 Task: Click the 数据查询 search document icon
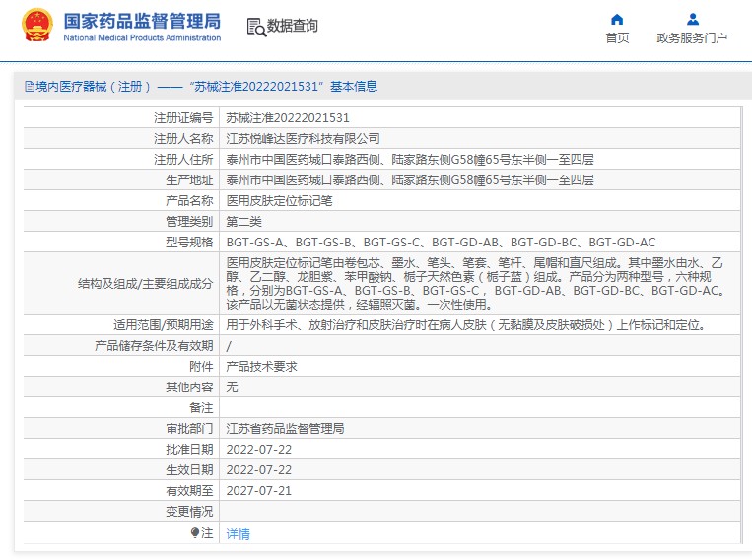pos(255,27)
